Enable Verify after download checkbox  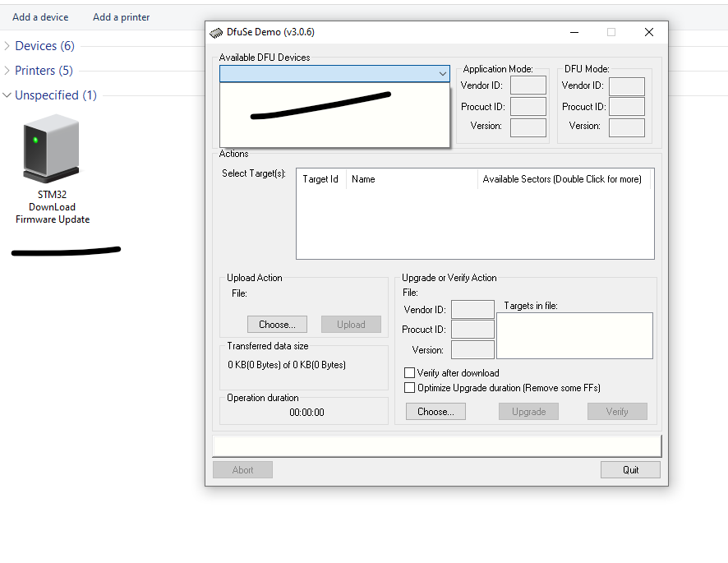point(409,372)
